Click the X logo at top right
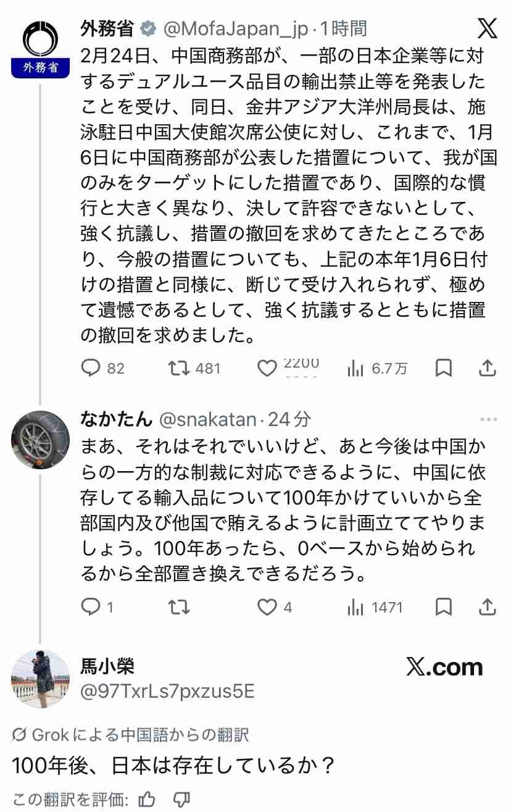Viewport: 511px width, 812px height. pyautogui.click(x=488, y=28)
